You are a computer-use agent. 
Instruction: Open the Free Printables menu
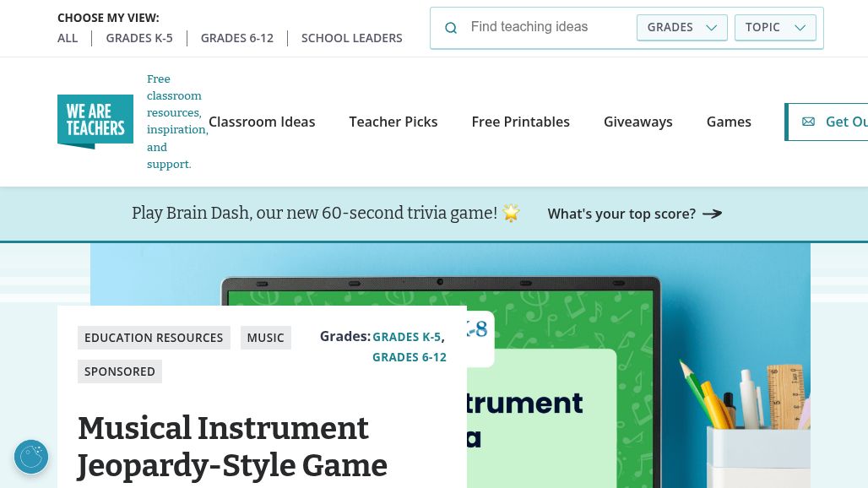tap(520, 122)
